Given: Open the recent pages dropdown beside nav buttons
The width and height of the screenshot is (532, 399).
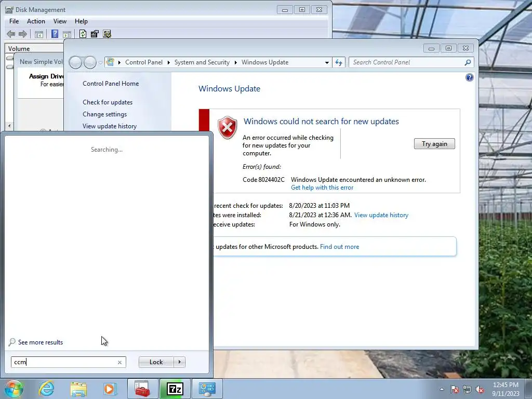Looking at the screenshot, I should [x=100, y=63].
